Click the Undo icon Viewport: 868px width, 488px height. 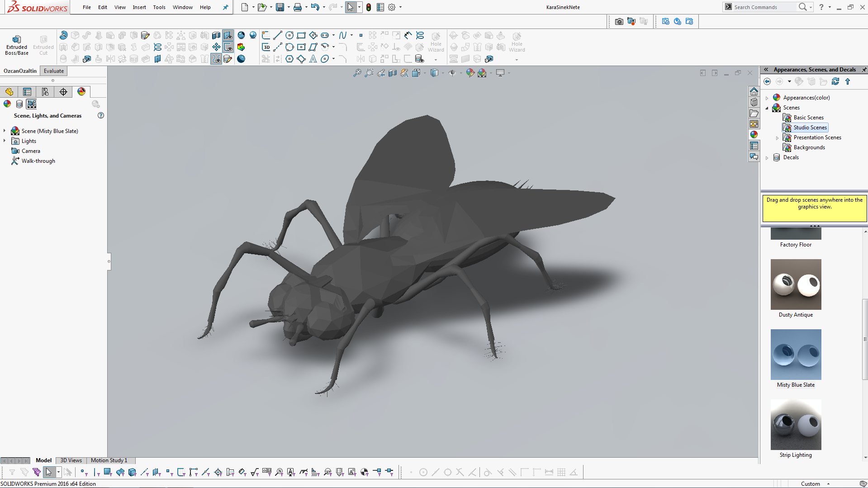315,7
